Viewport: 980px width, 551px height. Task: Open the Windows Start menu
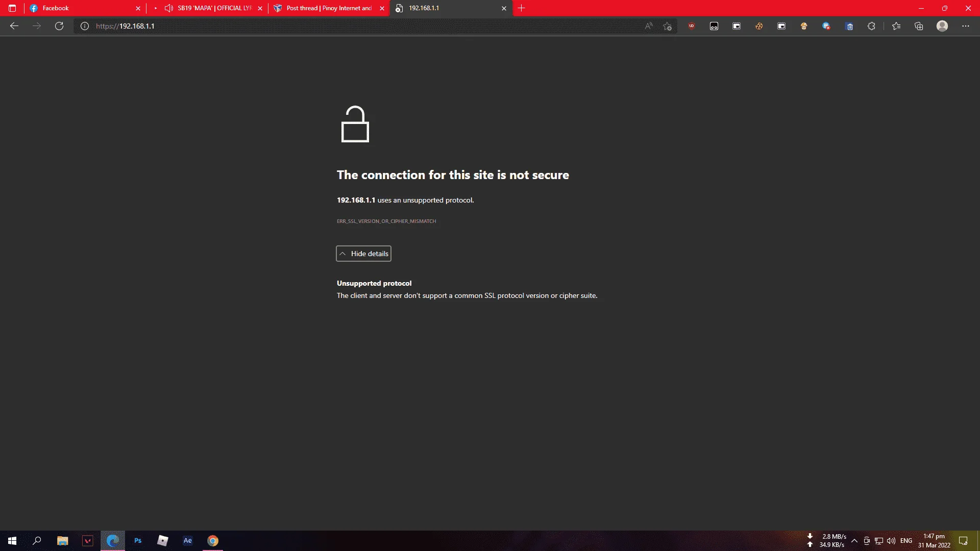[x=12, y=541]
